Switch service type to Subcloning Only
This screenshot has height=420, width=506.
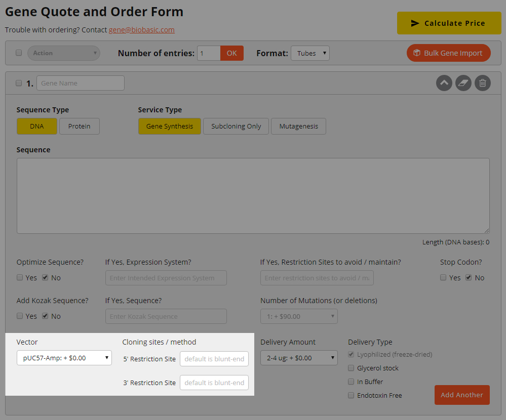point(236,127)
